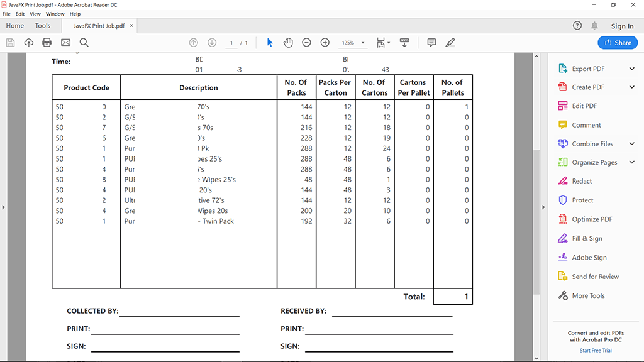Click the Share button
Screen dimensions: 644x362
[618, 43]
